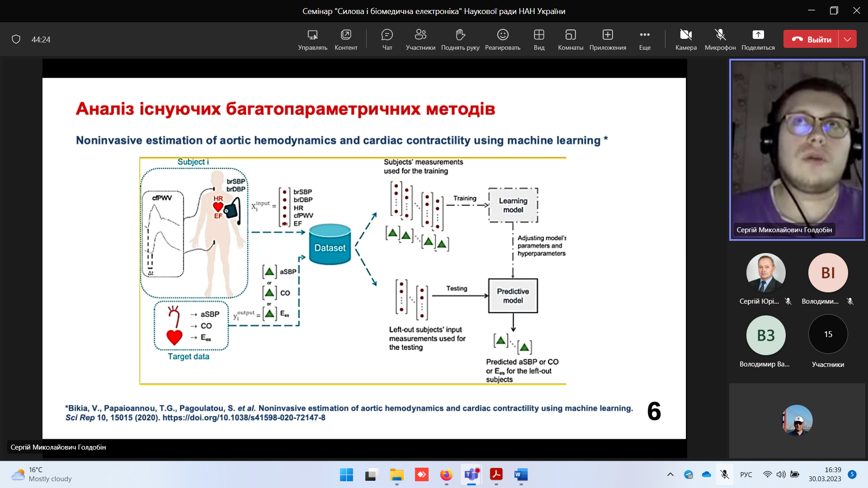Expand hidden system tray icons chevron
The width and height of the screenshot is (868, 488).
670,474
